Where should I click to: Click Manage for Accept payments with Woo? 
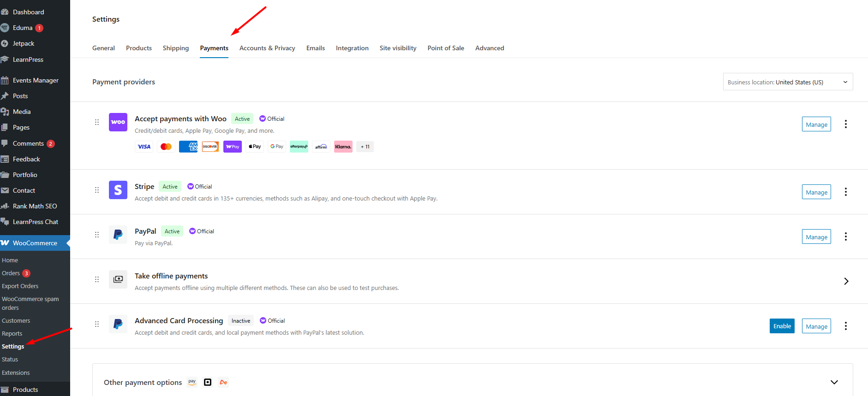pyautogui.click(x=816, y=124)
